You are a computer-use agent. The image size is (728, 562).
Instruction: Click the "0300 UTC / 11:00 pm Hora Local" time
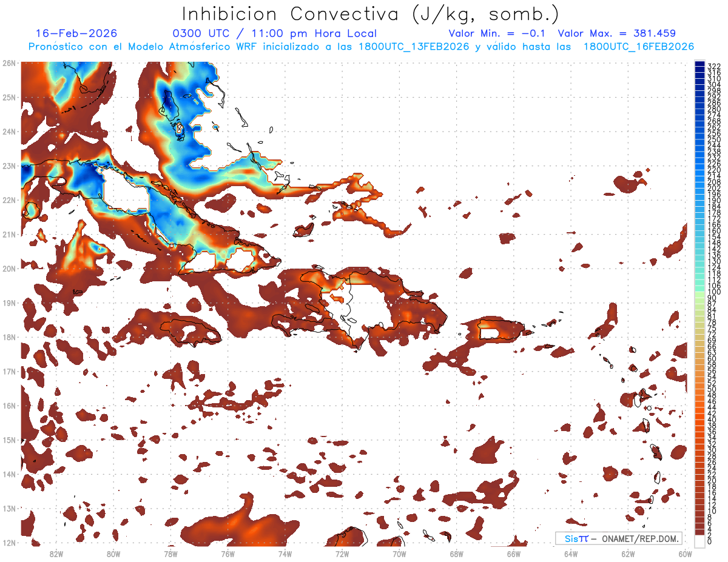coord(275,34)
